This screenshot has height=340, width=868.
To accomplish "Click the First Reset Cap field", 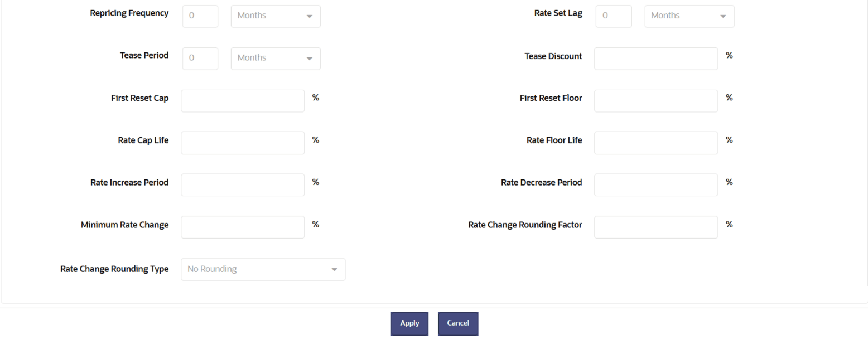I will pos(242,100).
